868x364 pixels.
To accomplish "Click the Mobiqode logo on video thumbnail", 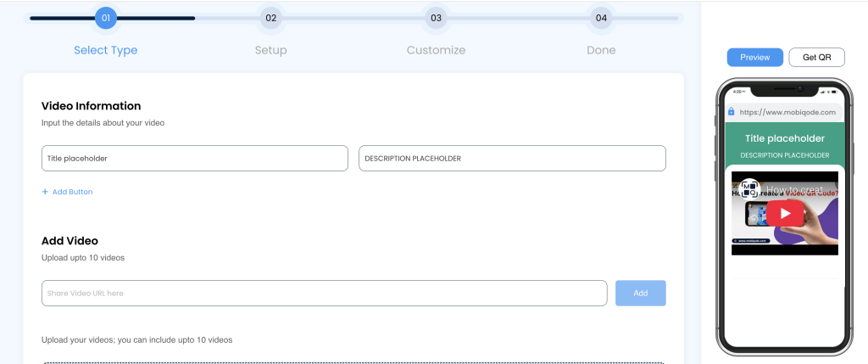I will (x=749, y=188).
